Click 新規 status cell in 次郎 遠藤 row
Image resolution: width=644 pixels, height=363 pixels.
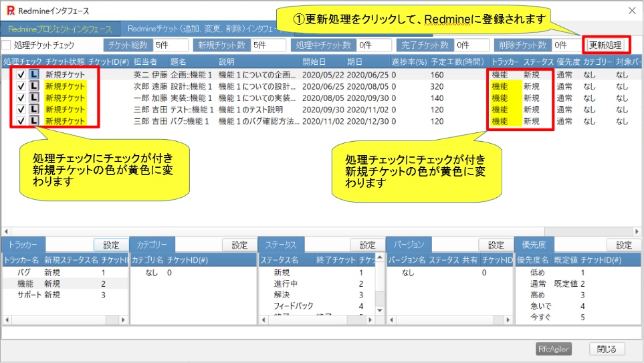tap(532, 86)
